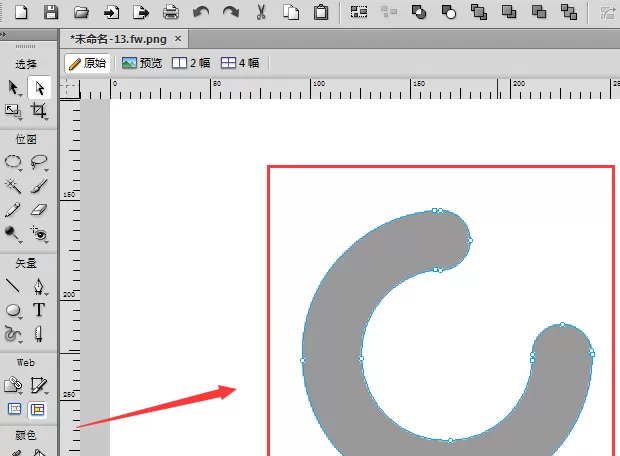Switch to 原始 original view
Image resolution: width=620 pixels, height=456 pixels.
[x=87, y=63]
